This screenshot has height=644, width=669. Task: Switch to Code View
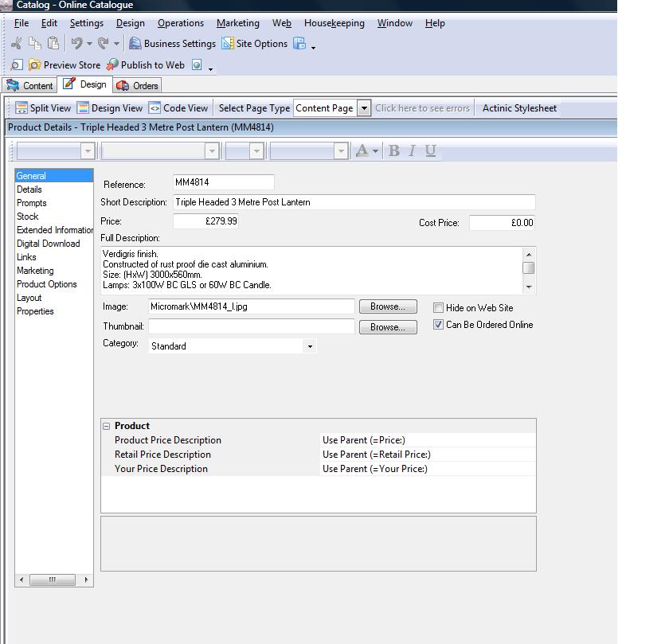(x=178, y=108)
